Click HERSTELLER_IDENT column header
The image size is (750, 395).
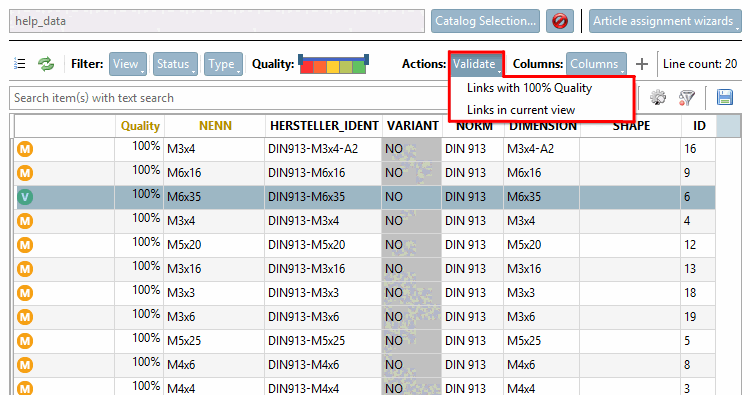click(x=324, y=126)
